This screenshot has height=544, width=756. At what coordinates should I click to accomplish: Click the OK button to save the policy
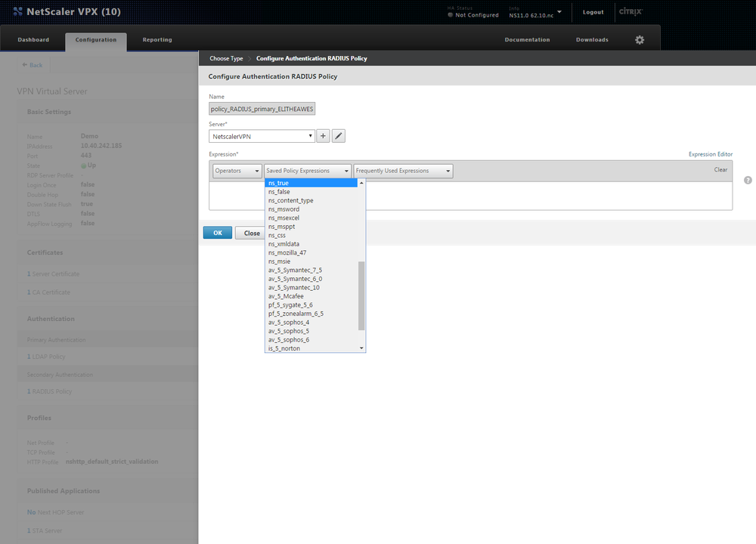click(x=218, y=233)
